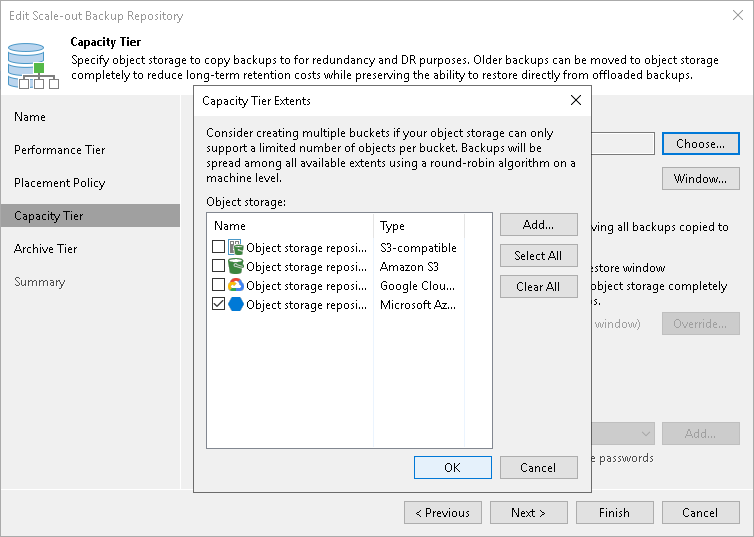Click the Microsoft Azure hexagon icon
754x537 pixels.
(235, 304)
